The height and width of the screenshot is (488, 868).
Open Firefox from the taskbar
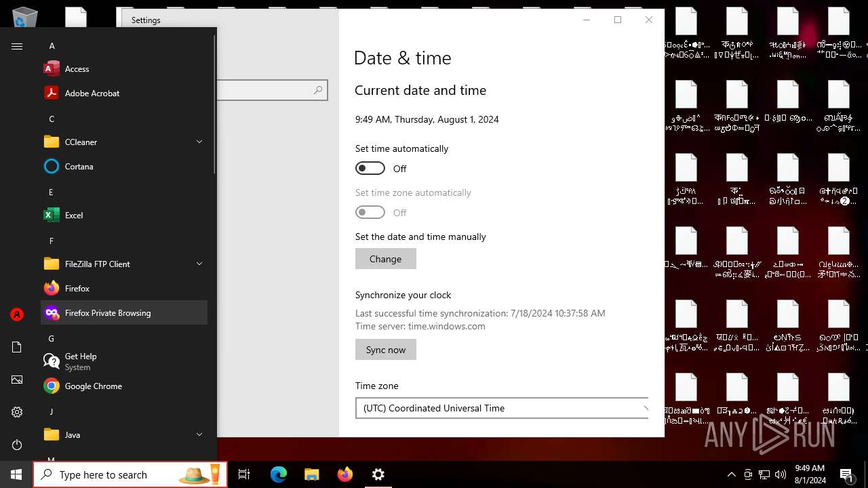coord(344,474)
